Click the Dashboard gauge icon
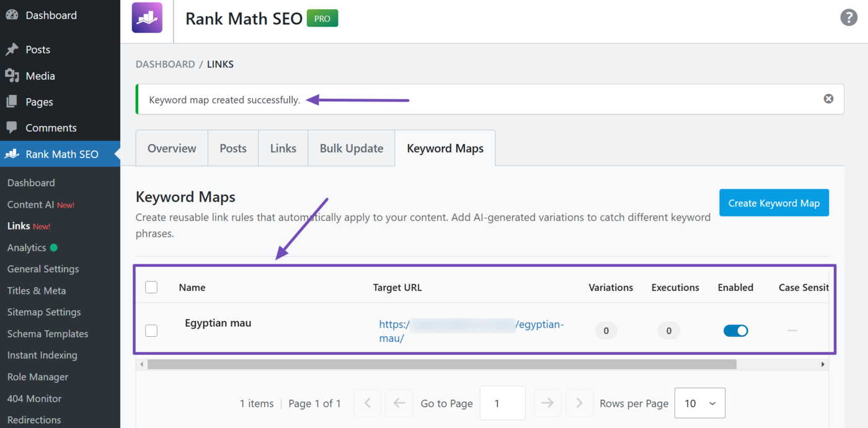868x428 pixels. (x=12, y=14)
